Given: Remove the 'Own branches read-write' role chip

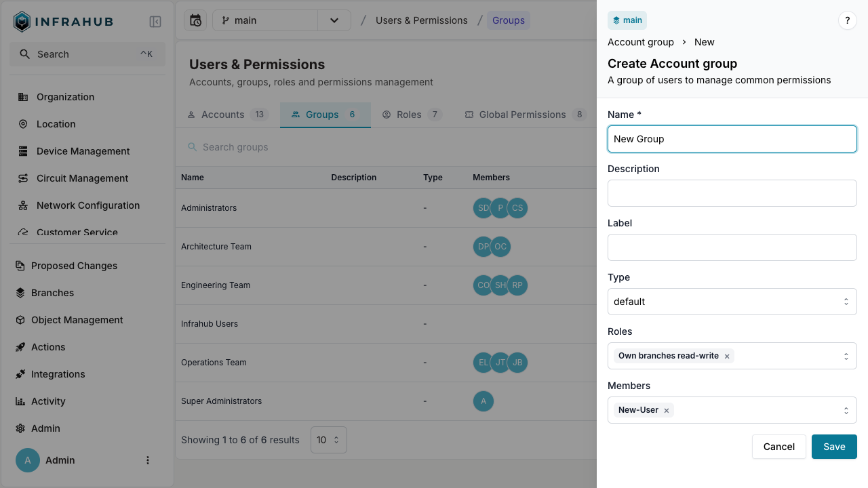Looking at the screenshot, I should click(727, 357).
